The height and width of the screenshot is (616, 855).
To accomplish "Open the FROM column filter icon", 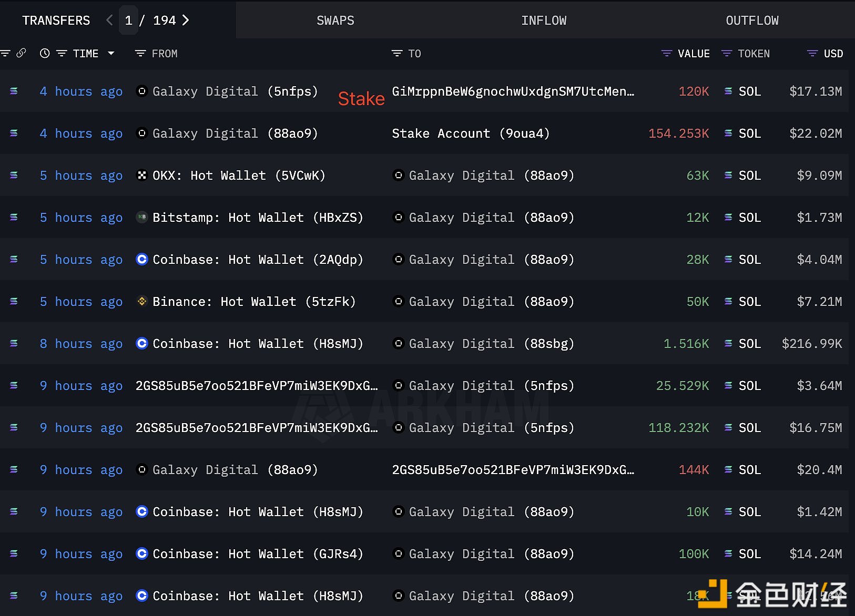I will pyautogui.click(x=140, y=54).
